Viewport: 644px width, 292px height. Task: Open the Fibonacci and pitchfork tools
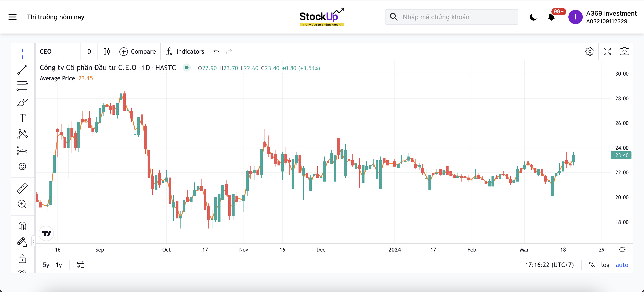click(22, 86)
